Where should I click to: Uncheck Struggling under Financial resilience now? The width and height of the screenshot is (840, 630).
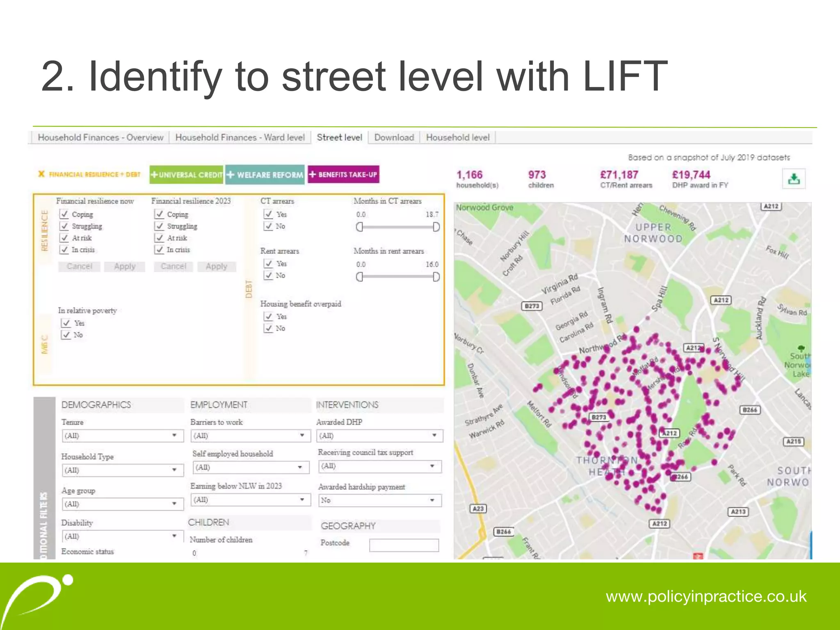[64, 226]
